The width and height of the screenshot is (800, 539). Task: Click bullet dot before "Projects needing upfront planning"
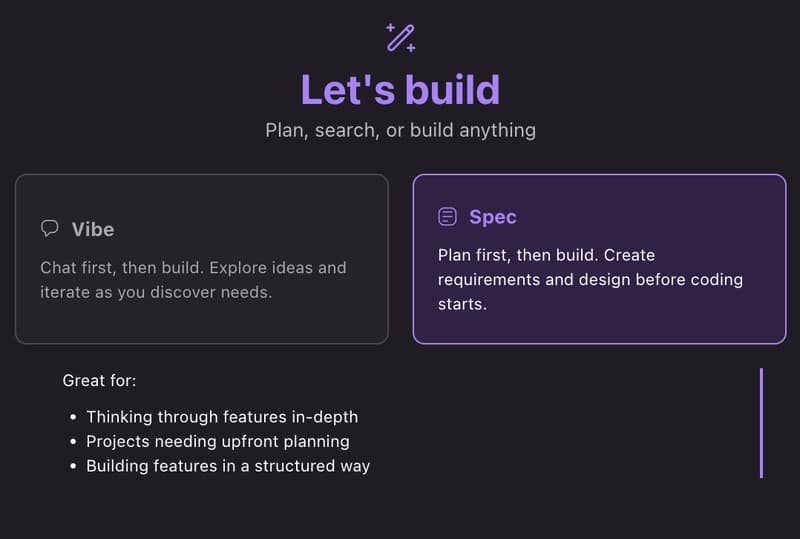73,442
